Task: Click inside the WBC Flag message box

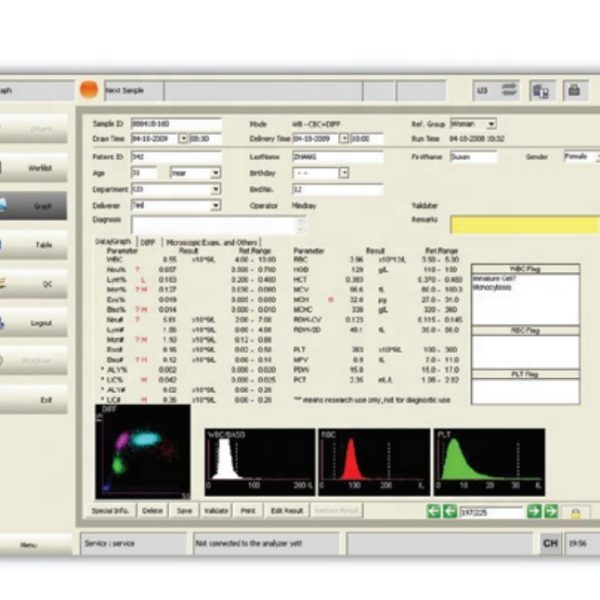Action: click(x=525, y=299)
